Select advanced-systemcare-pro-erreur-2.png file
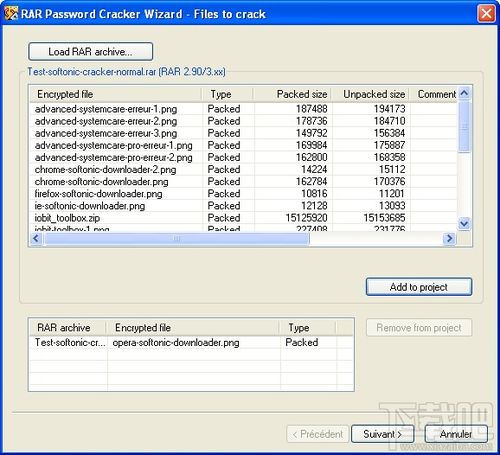 [x=114, y=157]
